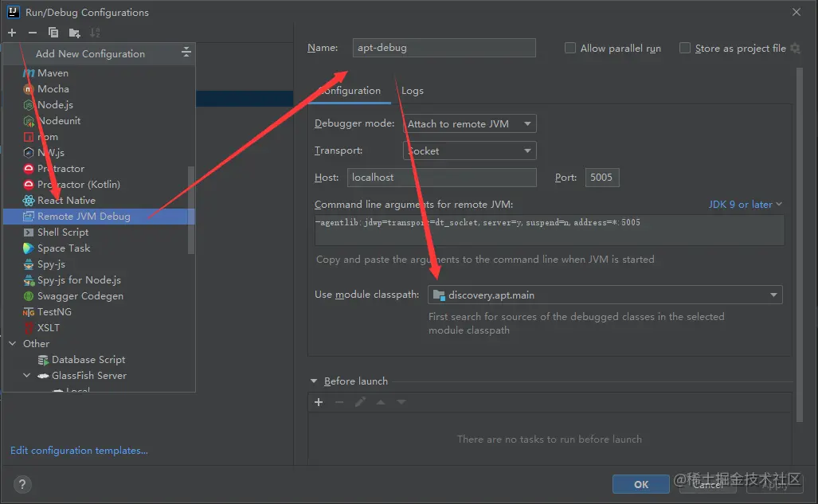Click the Name input field
The width and height of the screenshot is (818, 504).
(444, 48)
